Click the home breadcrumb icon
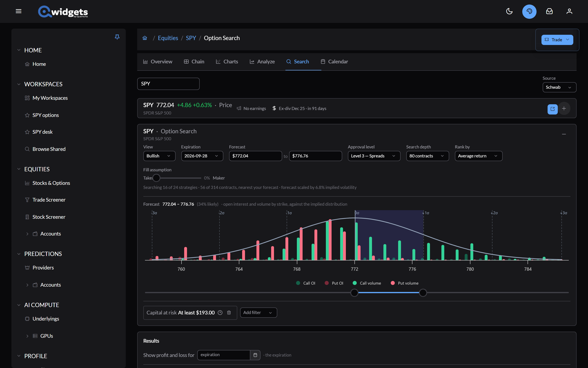 (145, 38)
